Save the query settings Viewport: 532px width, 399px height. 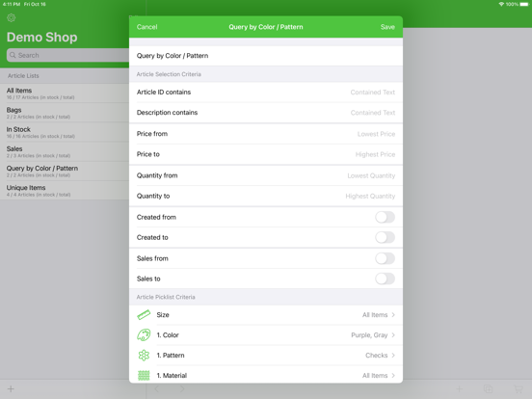(x=387, y=27)
